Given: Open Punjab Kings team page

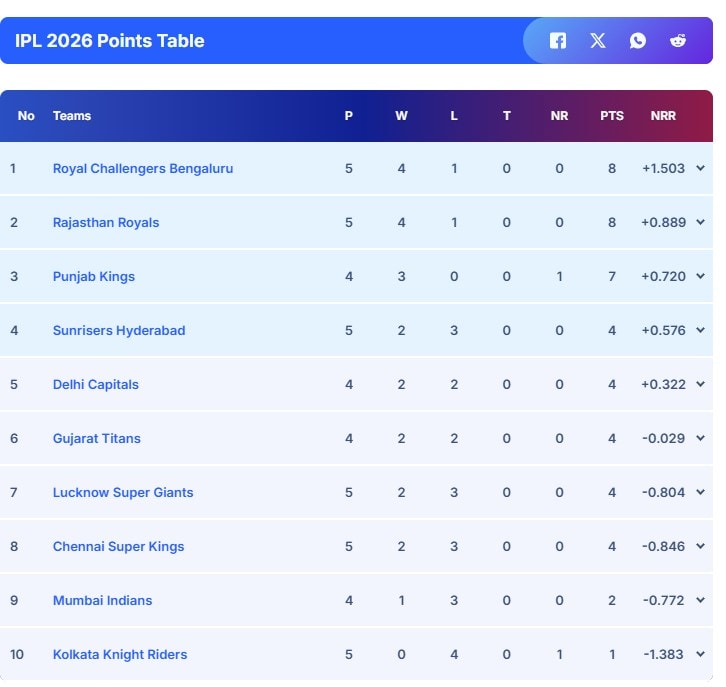Looking at the screenshot, I should pyautogui.click(x=94, y=277).
